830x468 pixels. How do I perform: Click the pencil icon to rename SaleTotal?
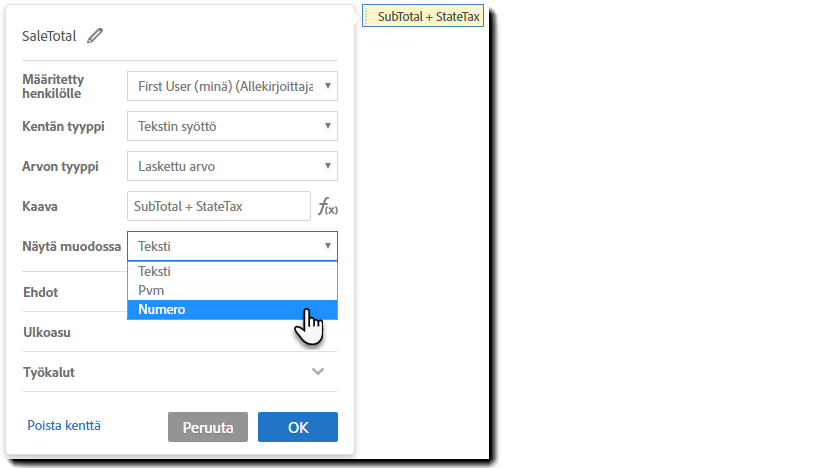(x=95, y=36)
